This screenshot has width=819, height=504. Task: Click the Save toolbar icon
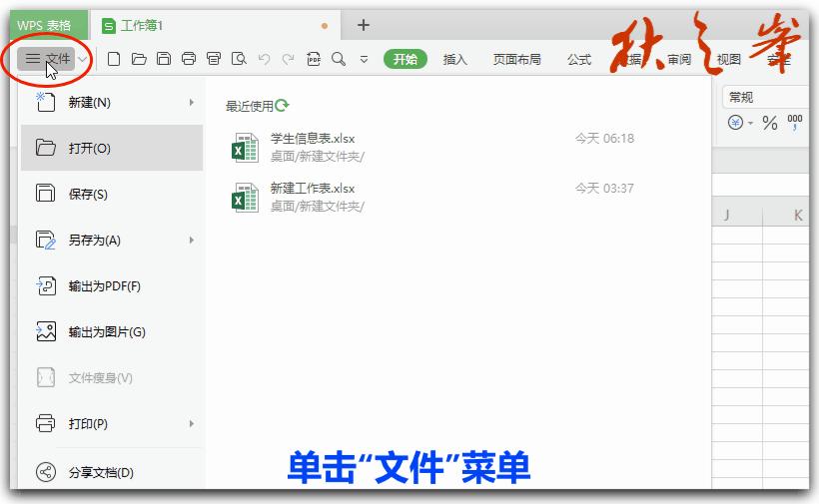tap(164, 59)
